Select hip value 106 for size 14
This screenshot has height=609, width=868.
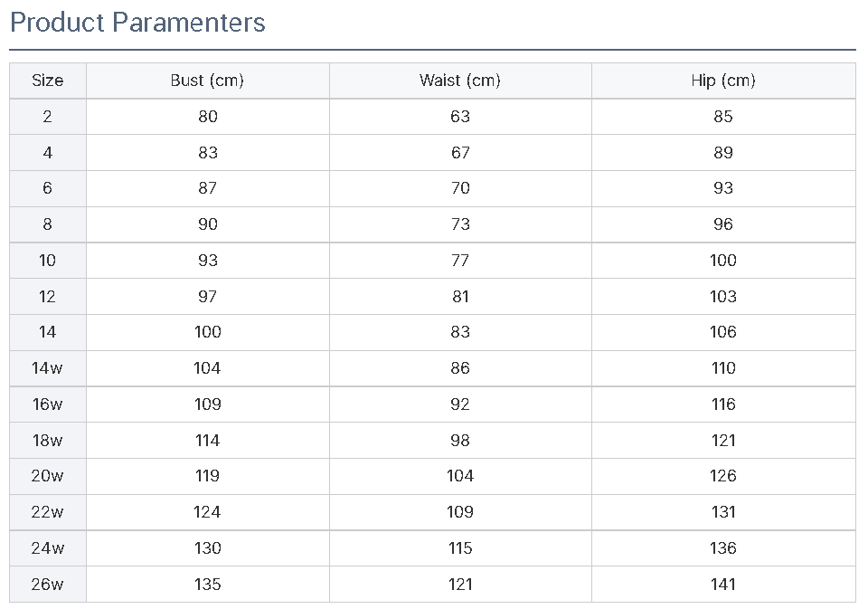click(x=723, y=332)
